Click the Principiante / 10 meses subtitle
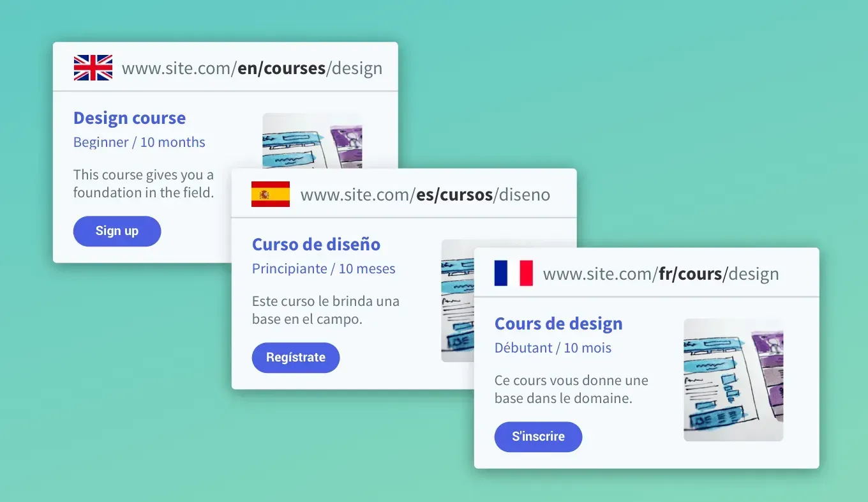This screenshot has height=502, width=868. (324, 269)
